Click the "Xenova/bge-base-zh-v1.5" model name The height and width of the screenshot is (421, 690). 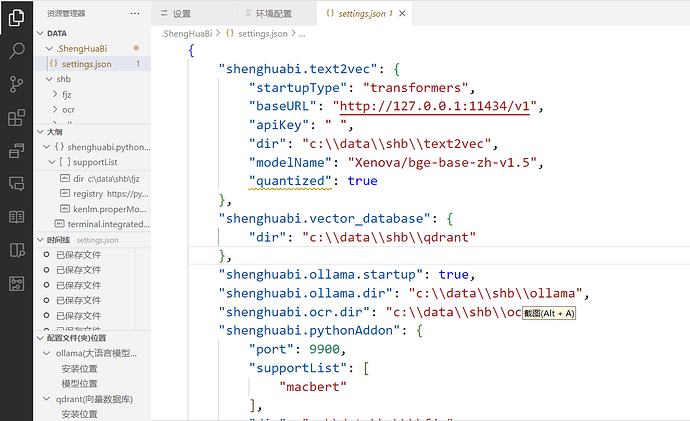(x=442, y=162)
